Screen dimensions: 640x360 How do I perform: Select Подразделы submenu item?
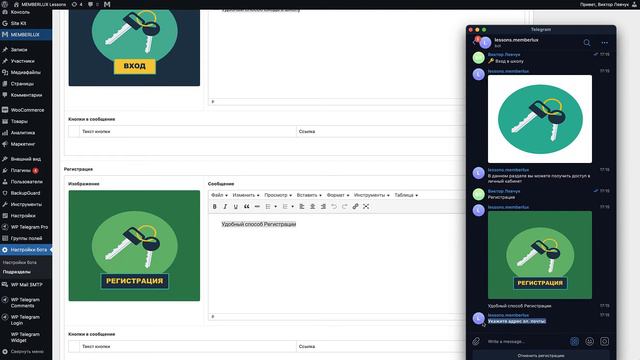coord(17,272)
